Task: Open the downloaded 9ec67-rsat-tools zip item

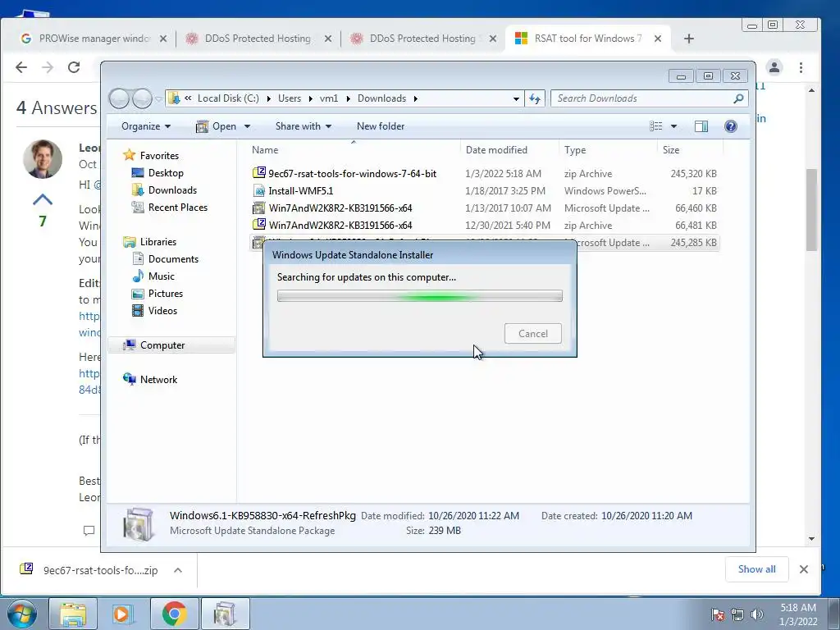Action: pyautogui.click(x=90, y=570)
